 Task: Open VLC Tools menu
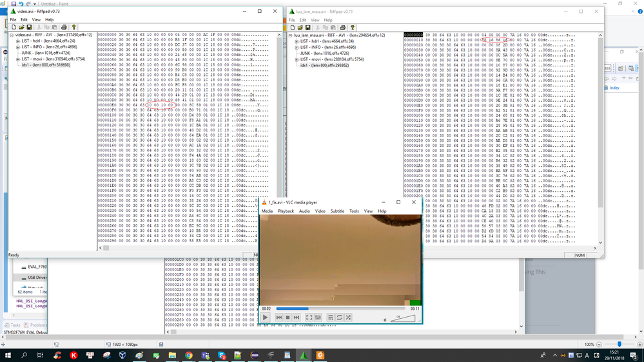coord(354,211)
